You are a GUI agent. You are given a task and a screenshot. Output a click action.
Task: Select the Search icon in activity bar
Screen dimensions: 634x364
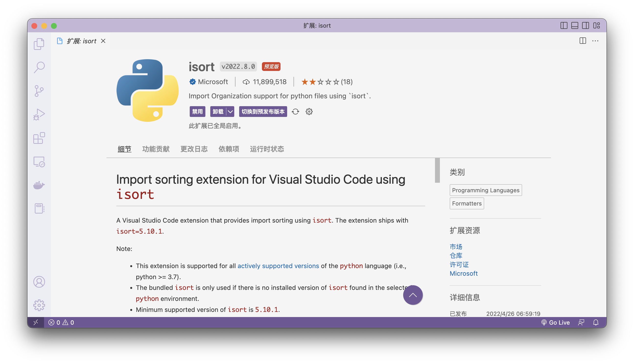[39, 67]
